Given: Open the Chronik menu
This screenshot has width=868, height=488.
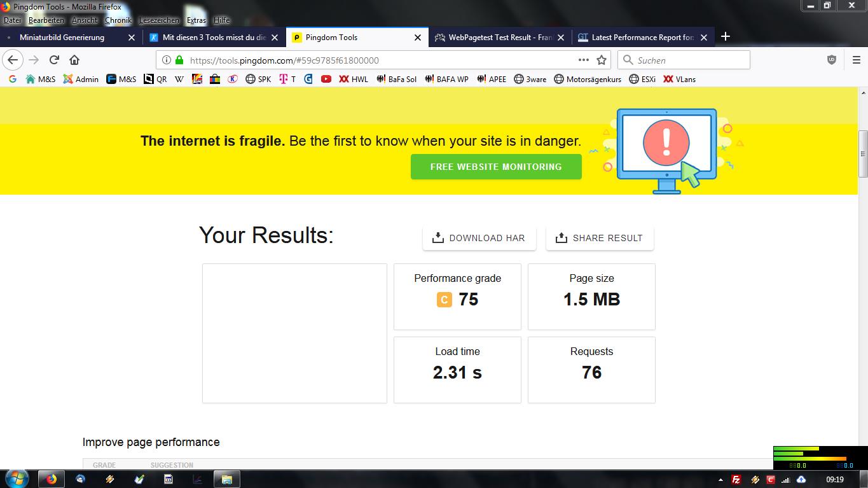Looking at the screenshot, I should click(x=118, y=20).
